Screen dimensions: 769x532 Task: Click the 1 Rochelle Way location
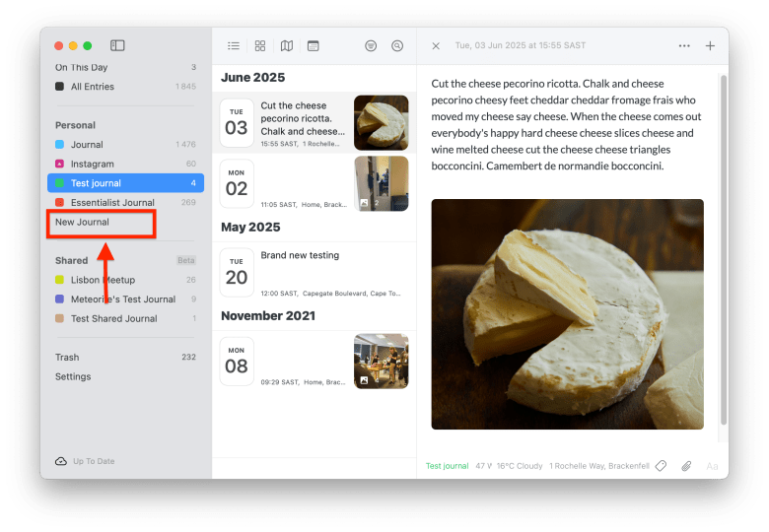pos(599,466)
